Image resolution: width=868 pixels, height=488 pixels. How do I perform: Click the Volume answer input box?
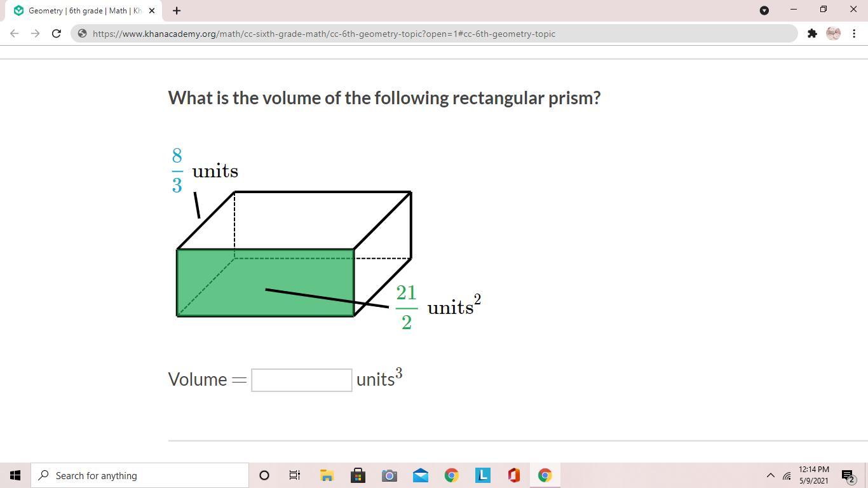(302, 380)
